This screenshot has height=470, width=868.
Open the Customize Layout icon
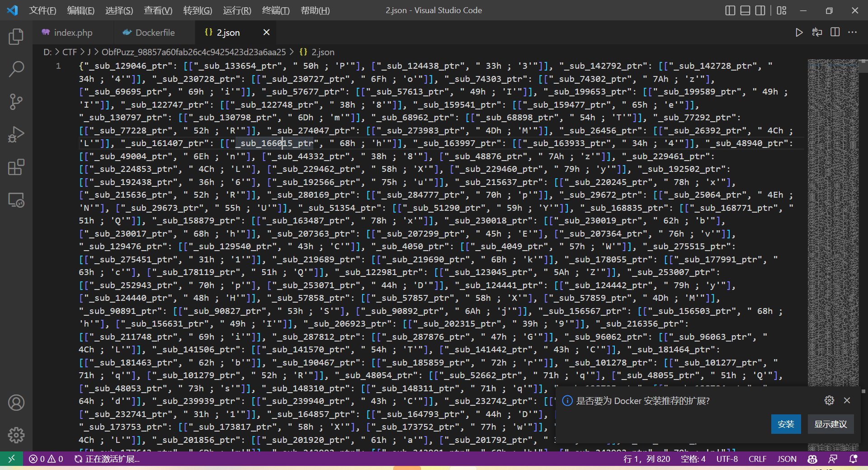(x=782, y=10)
